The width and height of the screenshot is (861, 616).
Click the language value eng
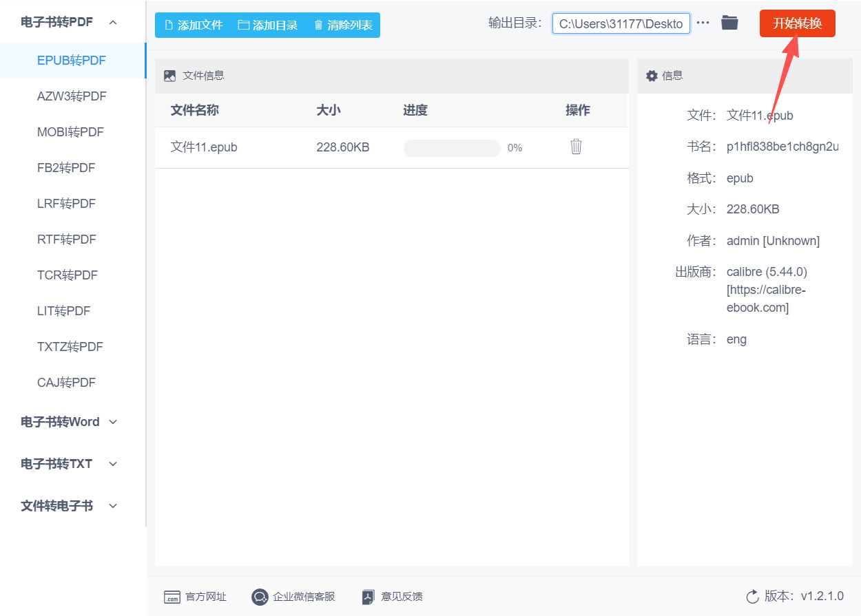736,339
